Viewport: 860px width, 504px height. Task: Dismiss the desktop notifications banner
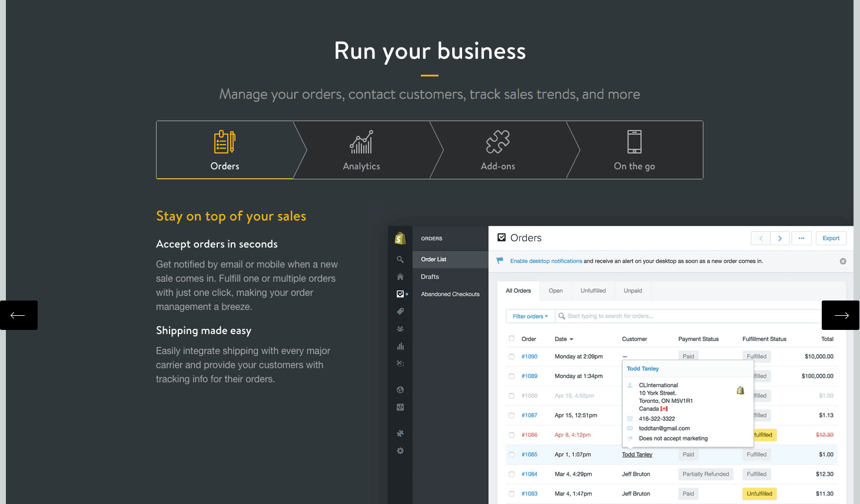pyautogui.click(x=842, y=261)
